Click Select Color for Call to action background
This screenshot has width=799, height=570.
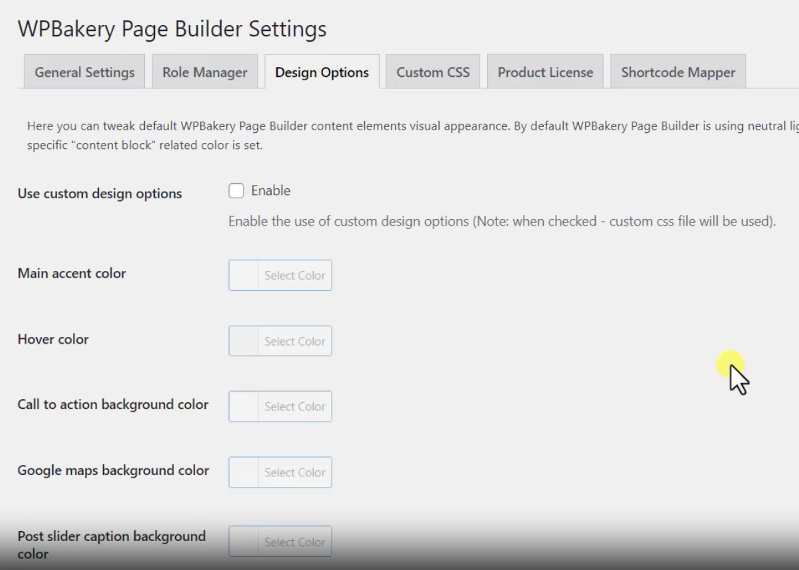click(295, 406)
